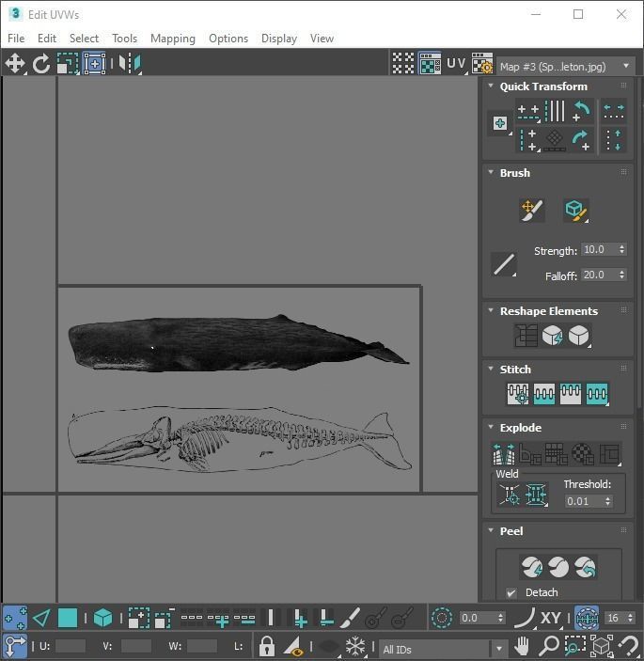The image size is (644, 661).
Task: Select the Scale selection tool
Action: click(x=68, y=64)
